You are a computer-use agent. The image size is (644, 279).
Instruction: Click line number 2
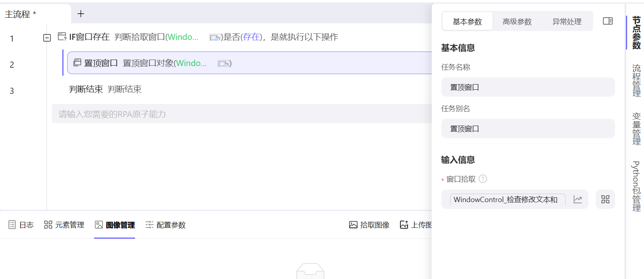pos(12,65)
